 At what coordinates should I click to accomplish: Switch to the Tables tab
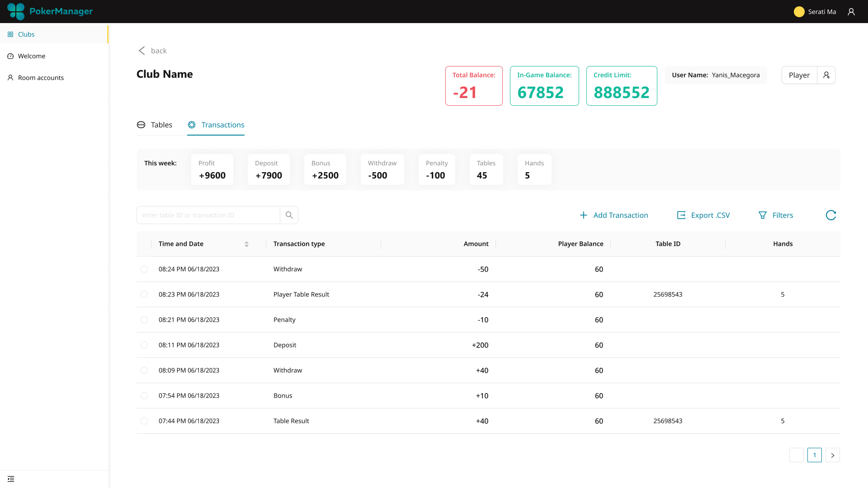[155, 125]
